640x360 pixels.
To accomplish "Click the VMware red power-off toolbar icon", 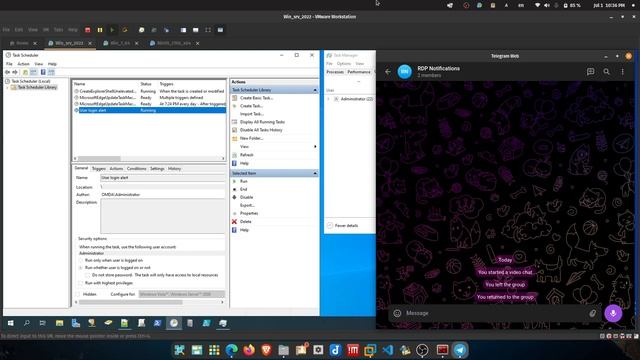I will 87,30.
